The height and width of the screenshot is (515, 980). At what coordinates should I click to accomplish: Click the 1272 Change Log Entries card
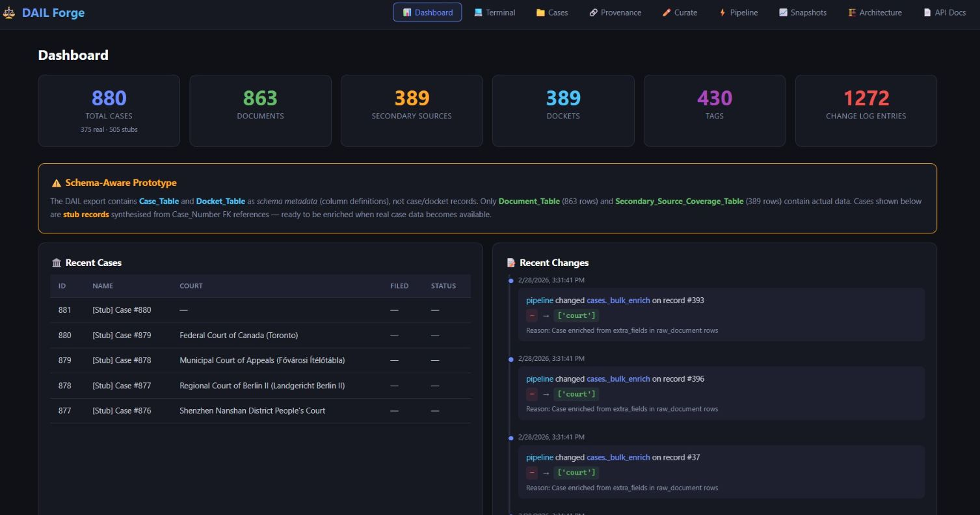tap(866, 111)
